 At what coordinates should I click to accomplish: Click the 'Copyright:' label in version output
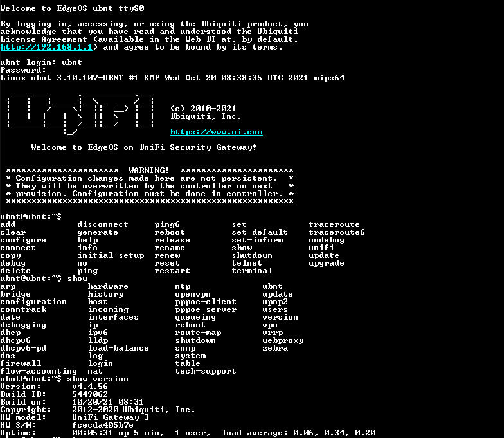tap(26, 410)
